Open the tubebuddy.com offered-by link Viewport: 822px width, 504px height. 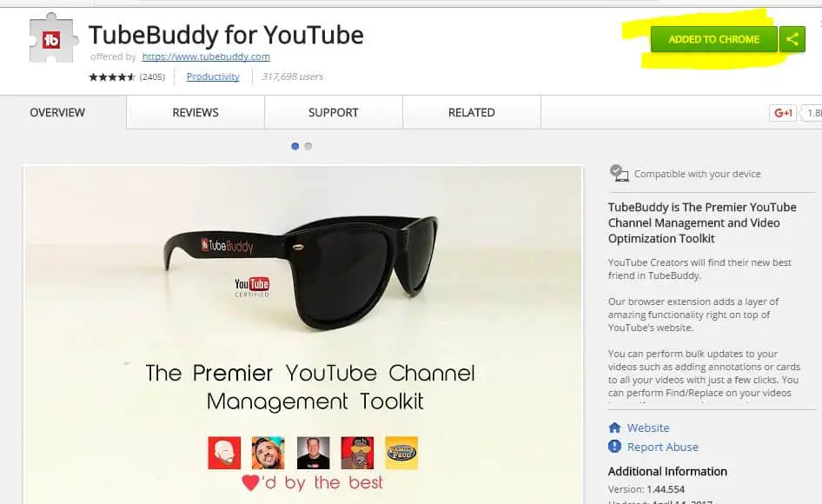(206, 56)
